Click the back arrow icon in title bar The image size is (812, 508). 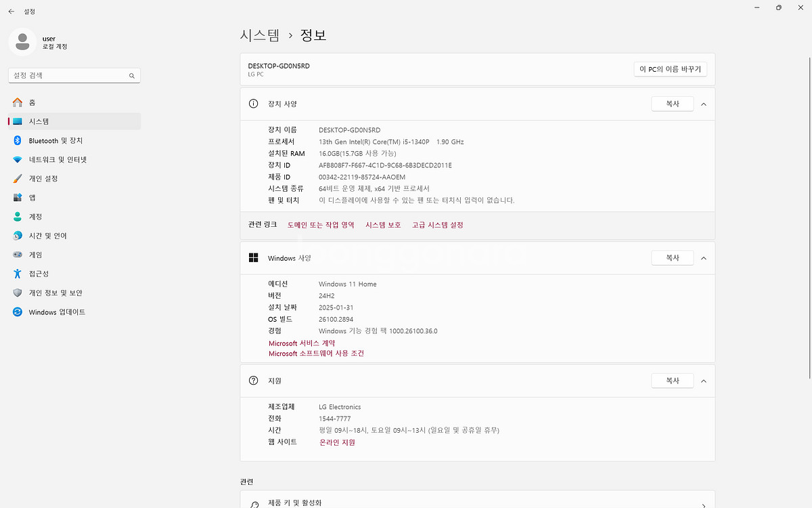(12, 12)
